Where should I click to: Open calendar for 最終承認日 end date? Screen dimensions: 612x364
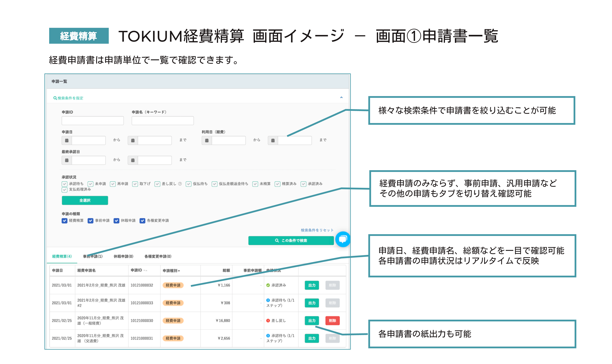click(x=133, y=160)
